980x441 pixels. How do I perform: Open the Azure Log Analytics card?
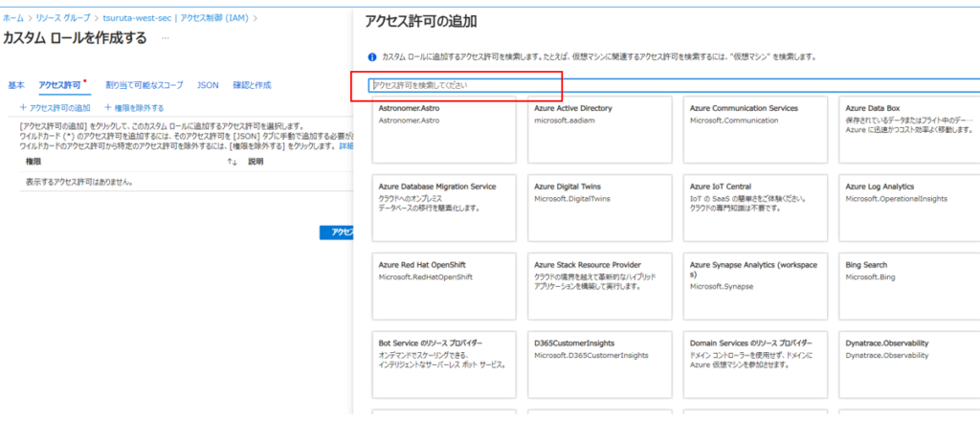[909, 208]
